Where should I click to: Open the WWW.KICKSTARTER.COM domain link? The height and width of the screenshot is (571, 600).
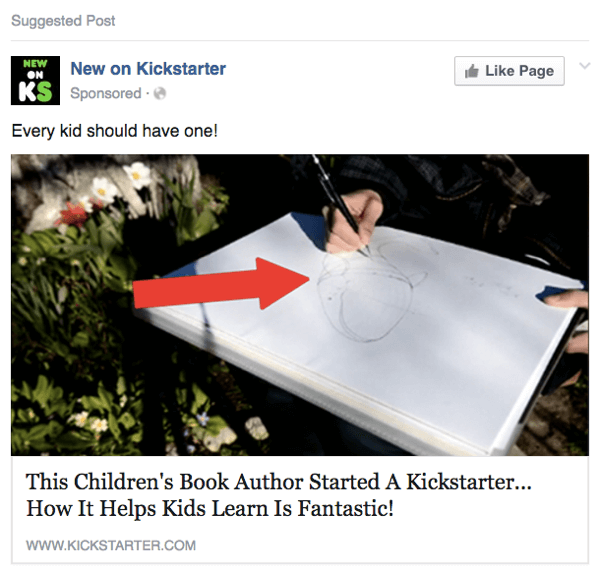111,545
